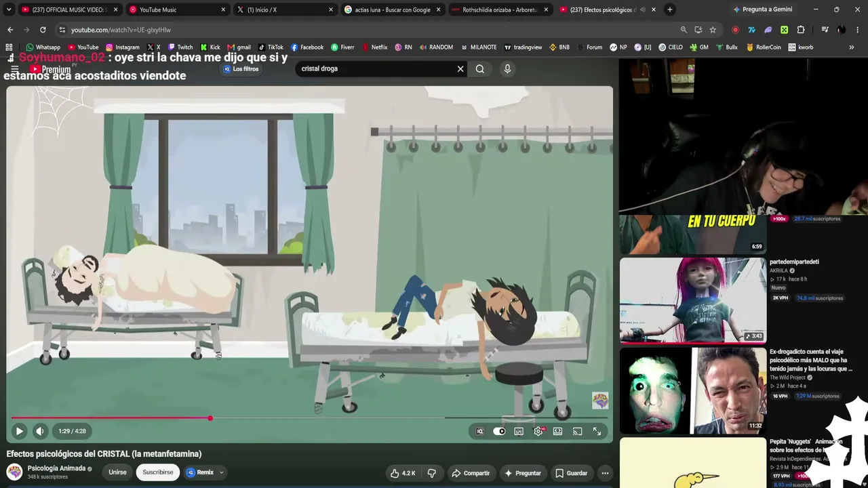Open the Instagram bookmark

point(123,47)
